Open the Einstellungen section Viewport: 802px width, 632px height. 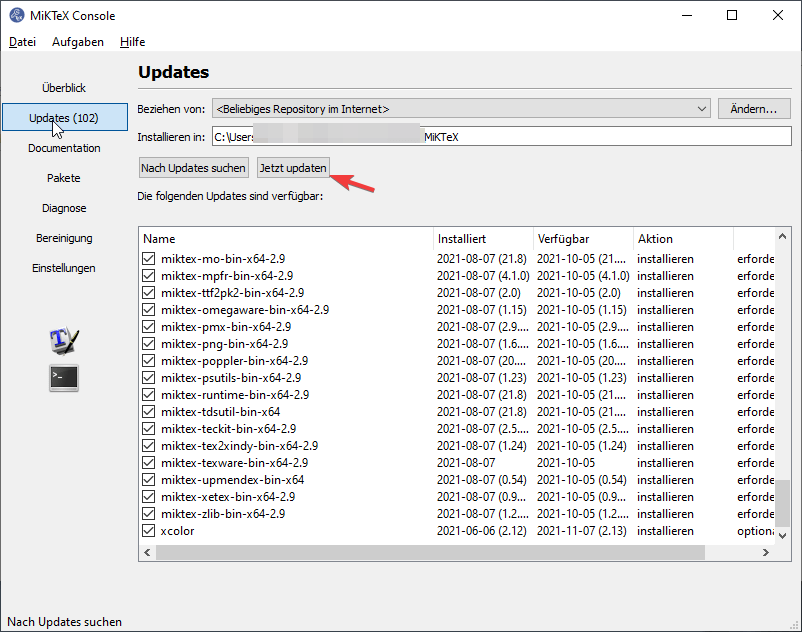(64, 268)
